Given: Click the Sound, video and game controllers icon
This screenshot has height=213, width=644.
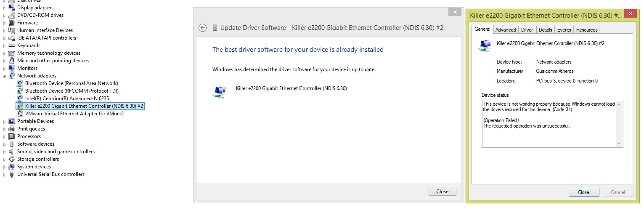Looking at the screenshot, I should pos(12,152).
